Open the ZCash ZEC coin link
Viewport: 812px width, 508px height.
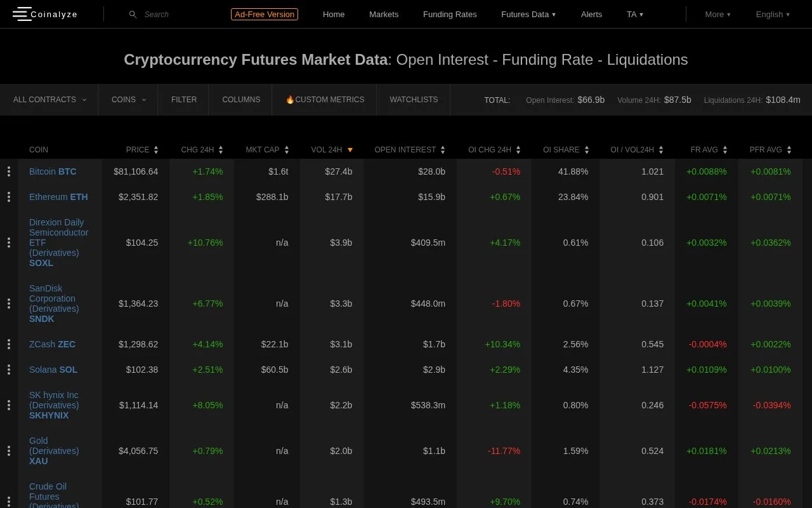52,344
